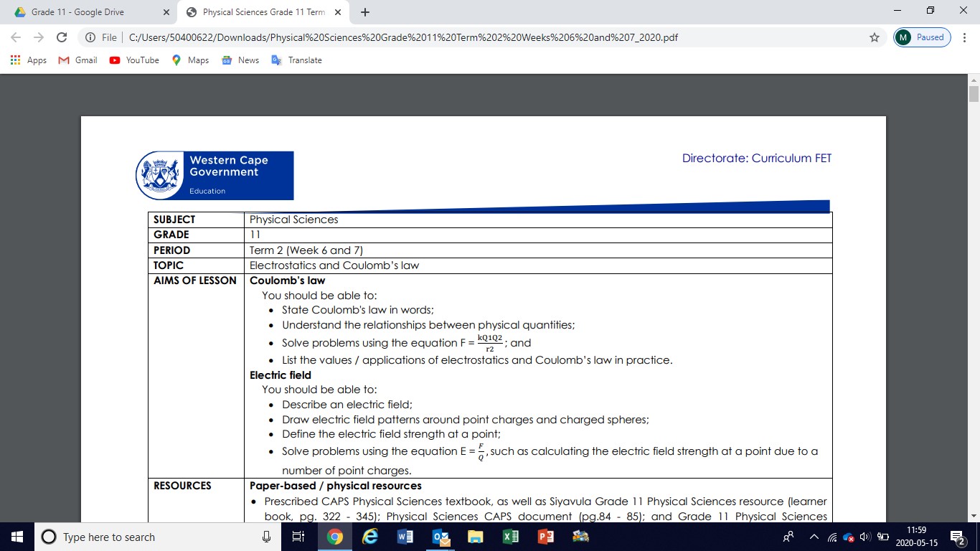Viewport: 980px width, 551px height.
Task: Click 'State Coulomb's law in words;' bullet
Action: click(x=358, y=310)
